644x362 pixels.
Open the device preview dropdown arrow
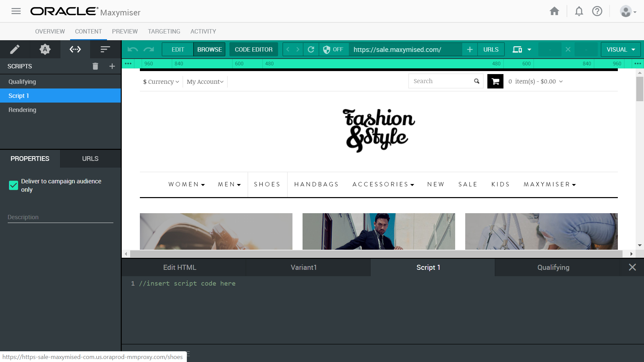pyautogui.click(x=529, y=50)
